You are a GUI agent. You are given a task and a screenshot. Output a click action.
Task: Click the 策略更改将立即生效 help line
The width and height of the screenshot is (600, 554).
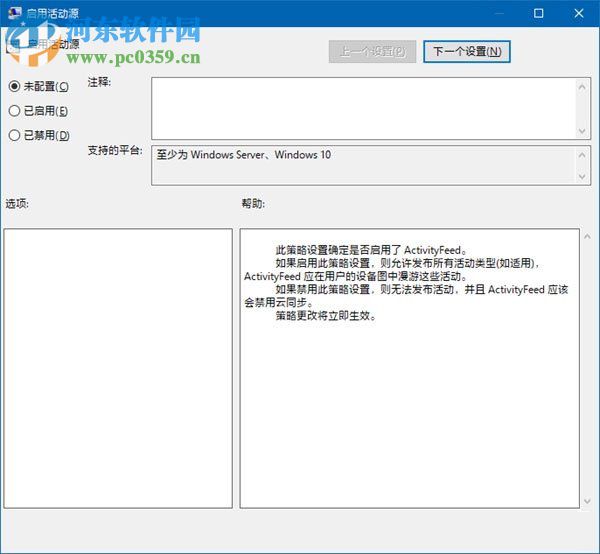pyautogui.click(x=326, y=316)
